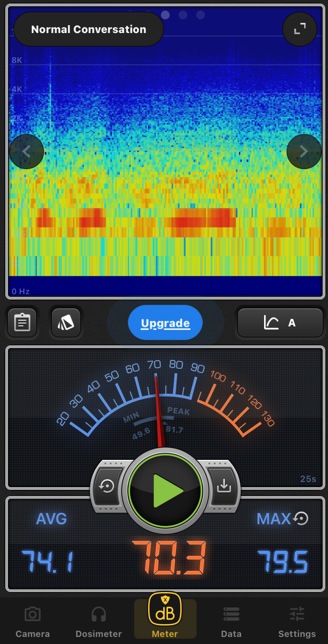
Task: Tap the eraser clear icon
Action: pos(66,323)
